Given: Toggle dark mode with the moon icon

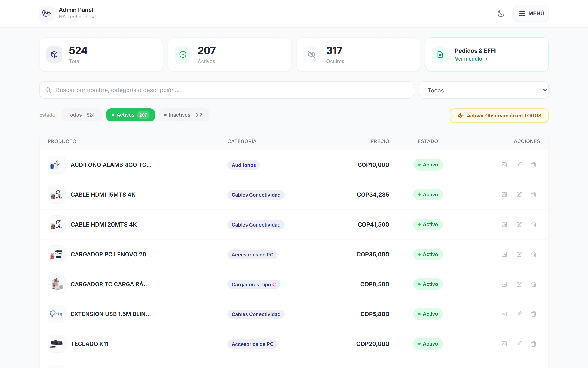Looking at the screenshot, I should pos(501,13).
